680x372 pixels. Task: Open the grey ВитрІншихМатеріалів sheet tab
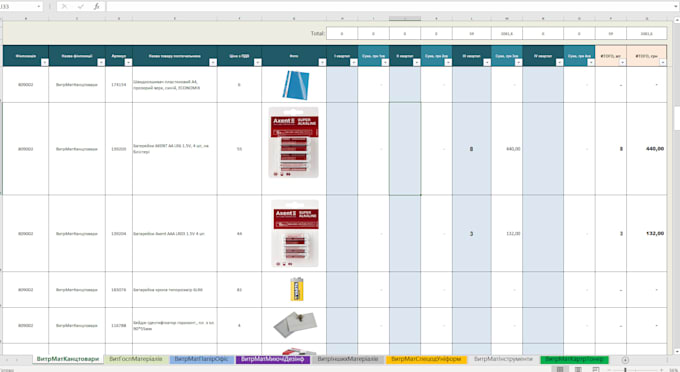[347, 359]
